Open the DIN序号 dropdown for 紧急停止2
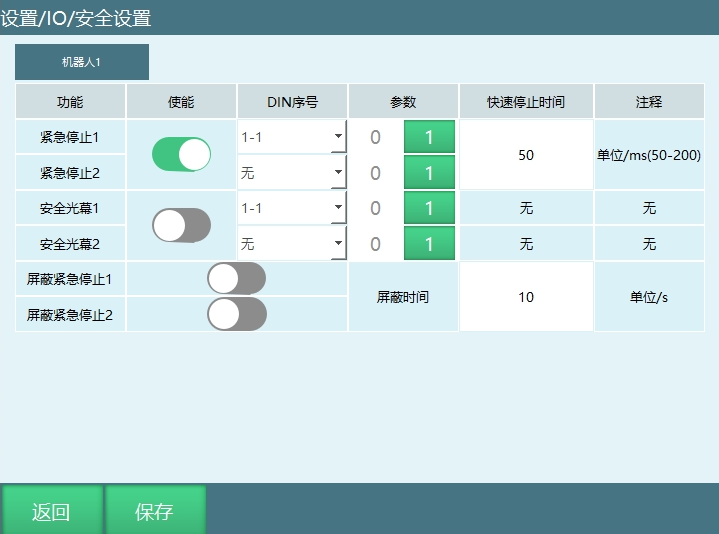The height and width of the screenshot is (534, 719). click(x=291, y=173)
